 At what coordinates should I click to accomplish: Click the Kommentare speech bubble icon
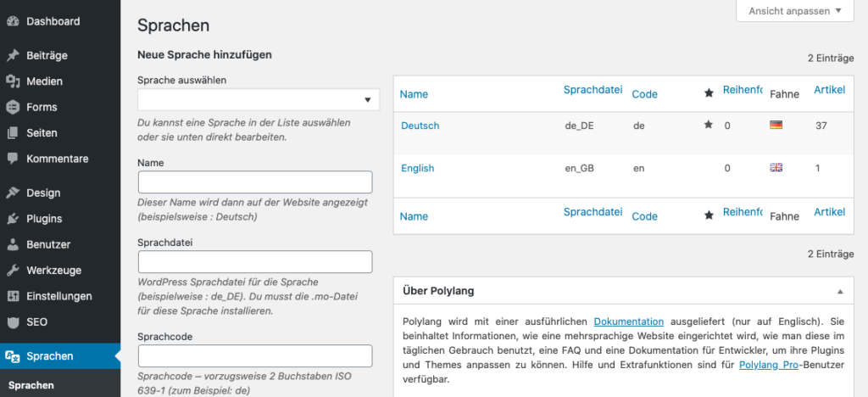pos(13,159)
